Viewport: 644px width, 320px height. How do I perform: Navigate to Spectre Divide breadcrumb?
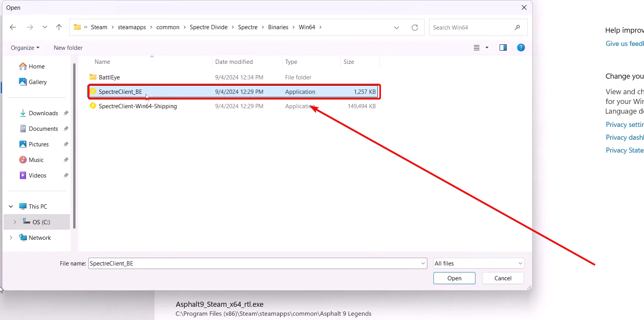point(209,27)
